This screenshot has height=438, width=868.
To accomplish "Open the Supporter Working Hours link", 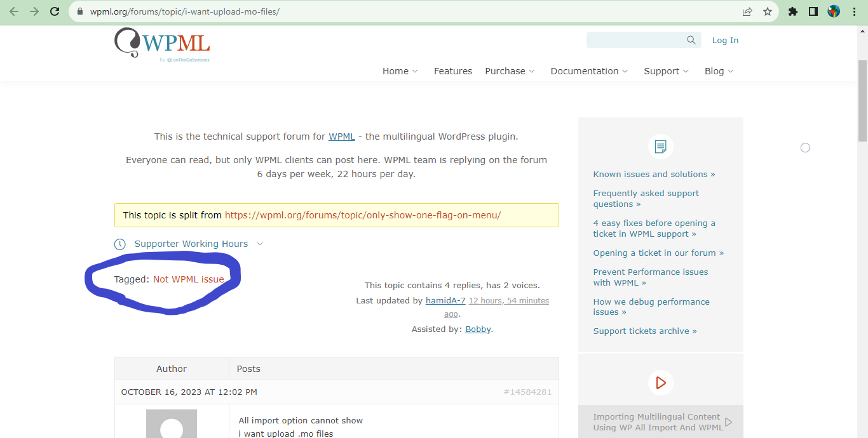I will pyautogui.click(x=191, y=244).
